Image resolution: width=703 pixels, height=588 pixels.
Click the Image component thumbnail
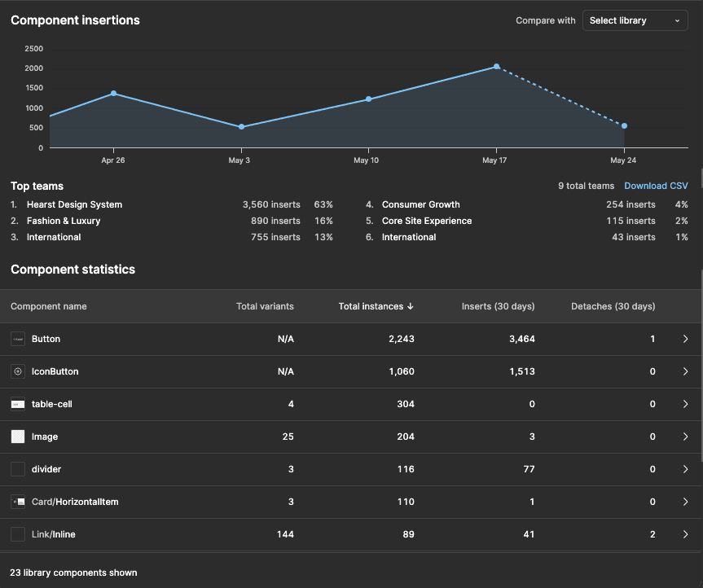[x=18, y=436]
